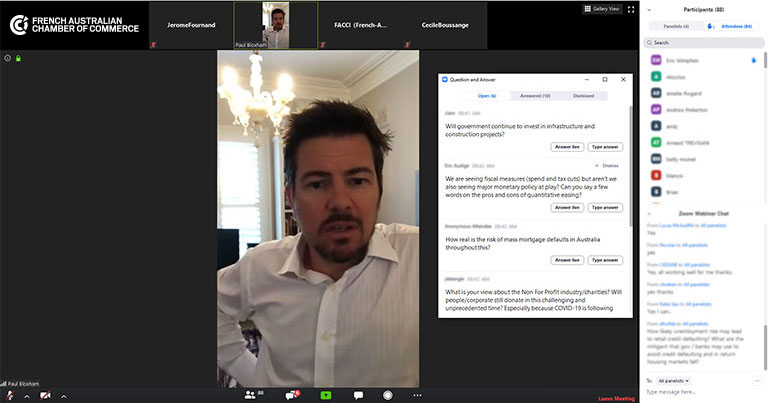The width and height of the screenshot is (768, 403).
Task: Click the participants Search field
Action: click(704, 43)
